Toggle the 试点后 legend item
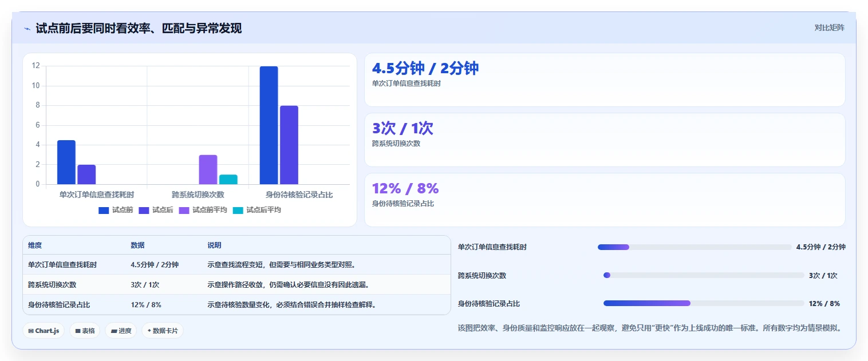This screenshot has height=361, width=868. (x=156, y=210)
